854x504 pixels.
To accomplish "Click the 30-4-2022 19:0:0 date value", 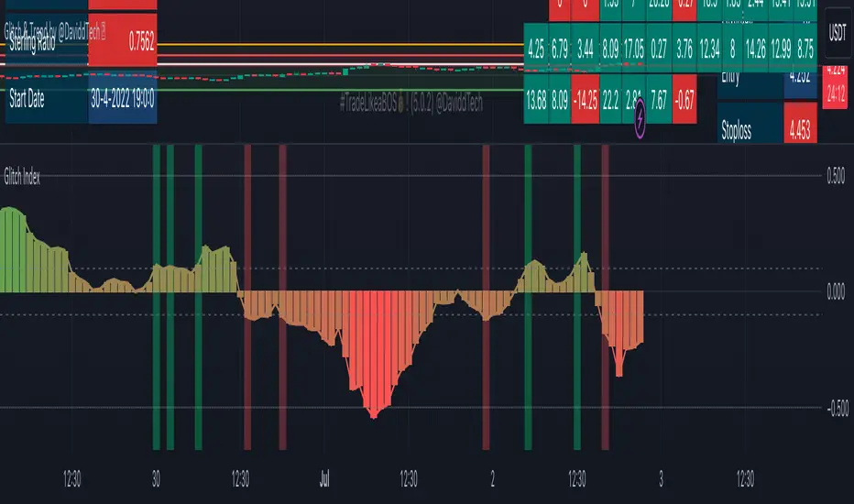I will click(123, 99).
